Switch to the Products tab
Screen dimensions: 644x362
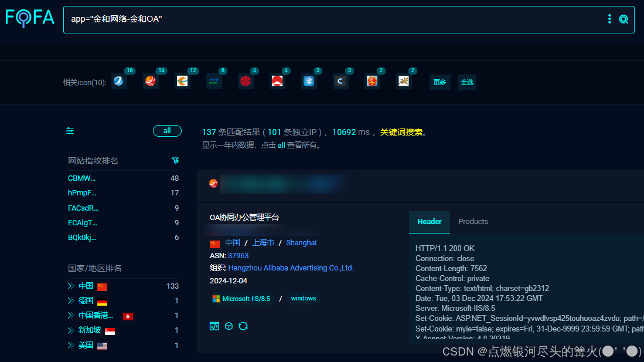point(473,222)
